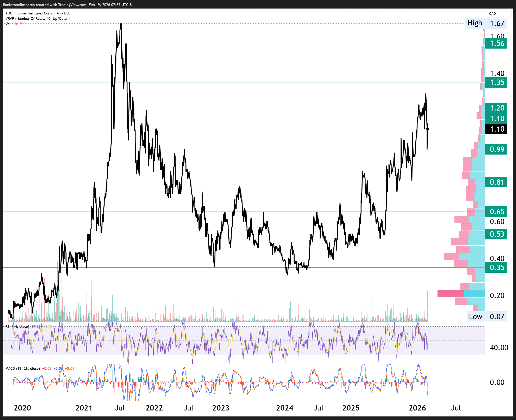Select the green 1.56 price level tag
Image resolution: width=516 pixels, height=420 pixels.
coord(496,44)
